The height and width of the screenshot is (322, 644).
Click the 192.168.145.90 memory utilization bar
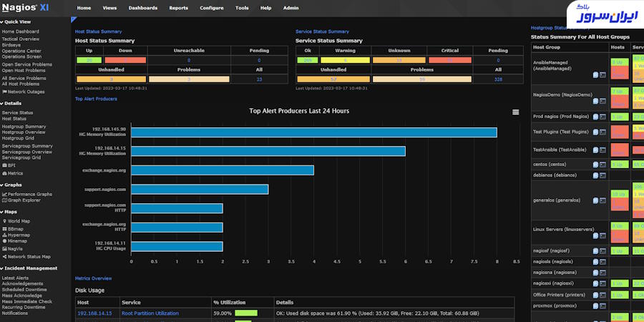[x=314, y=132]
